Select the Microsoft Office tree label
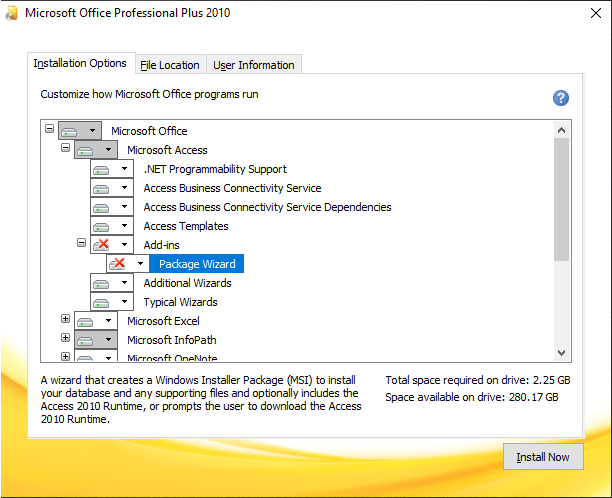Screen dimensions: 612x498 tap(149, 131)
